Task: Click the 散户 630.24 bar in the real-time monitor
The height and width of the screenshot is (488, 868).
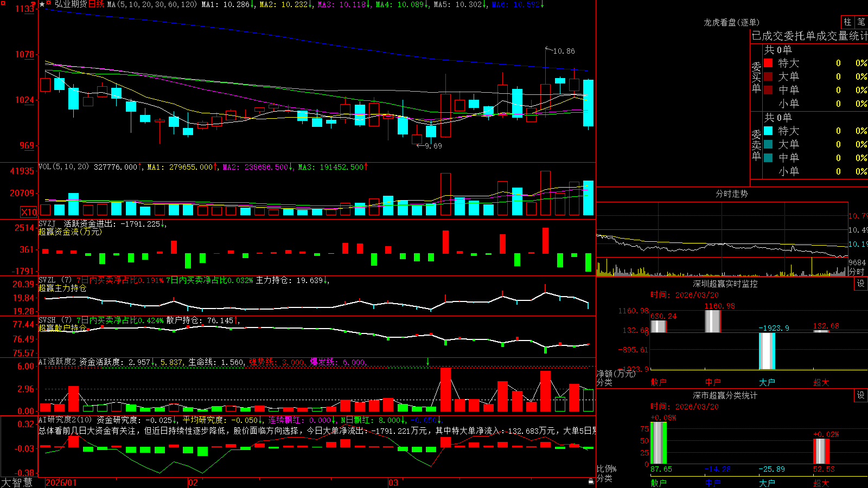Action: 658,326
